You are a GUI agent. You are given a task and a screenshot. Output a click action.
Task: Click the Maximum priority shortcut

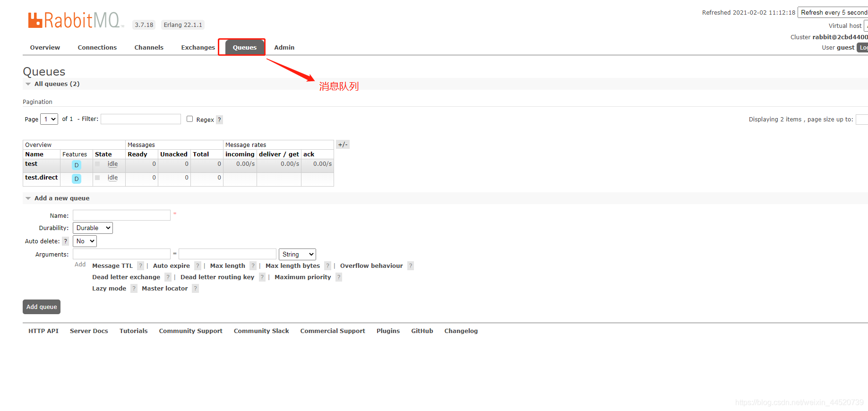[303, 277]
